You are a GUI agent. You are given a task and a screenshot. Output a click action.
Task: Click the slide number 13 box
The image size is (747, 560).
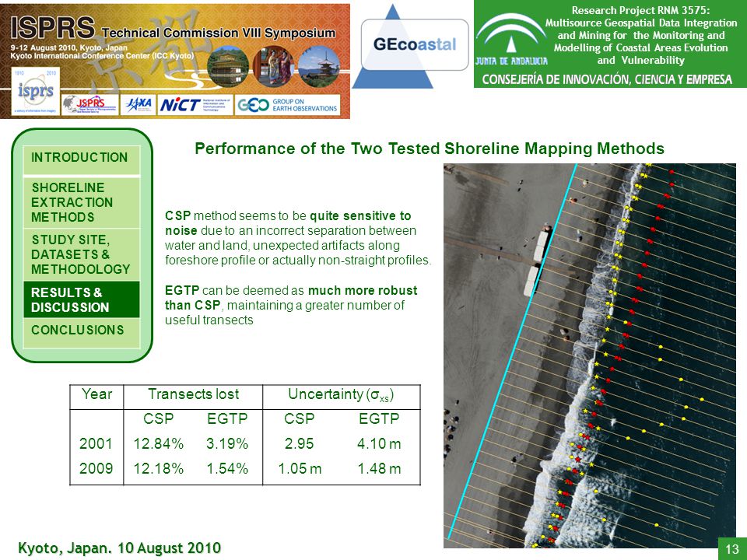[732, 548]
